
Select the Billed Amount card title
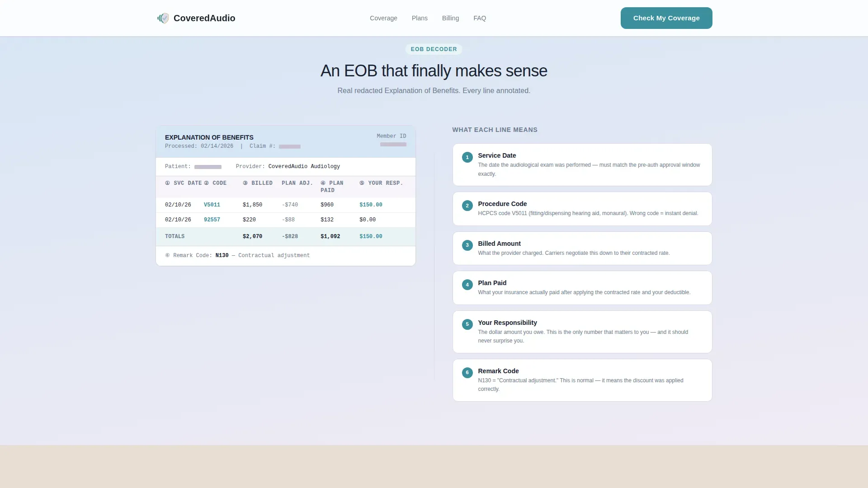tap(499, 244)
